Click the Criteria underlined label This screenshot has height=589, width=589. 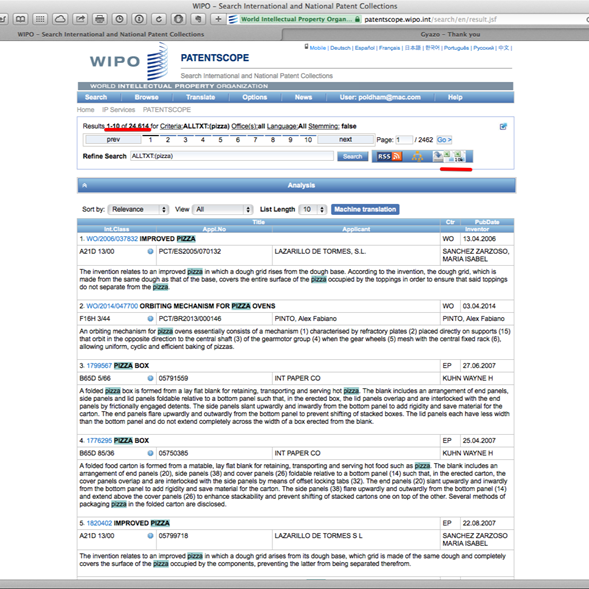click(171, 126)
